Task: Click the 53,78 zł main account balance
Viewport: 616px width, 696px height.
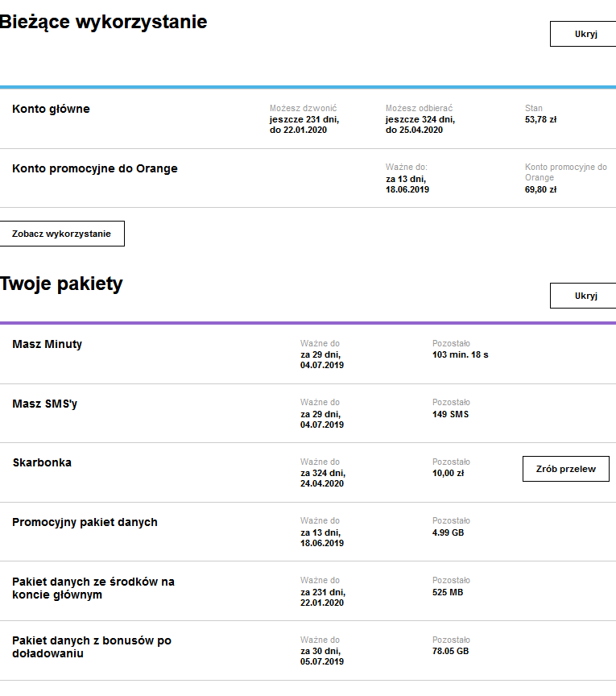Action: click(540, 119)
